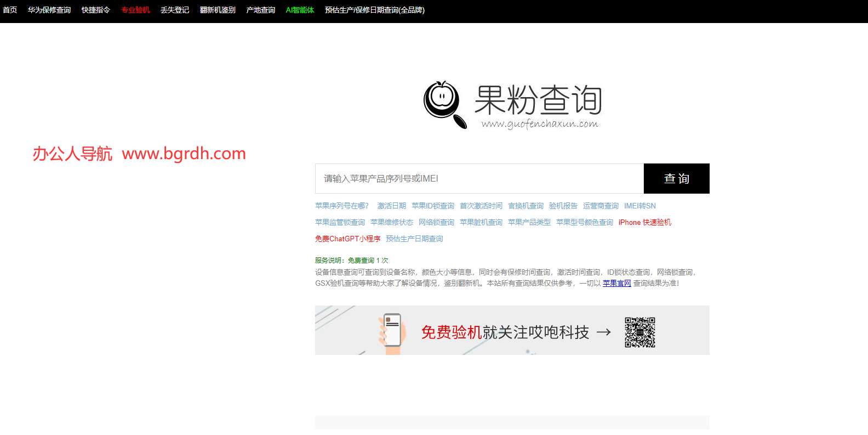The image size is (868, 435).
Task: Open the 验机报告 link
Action: (563, 206)
